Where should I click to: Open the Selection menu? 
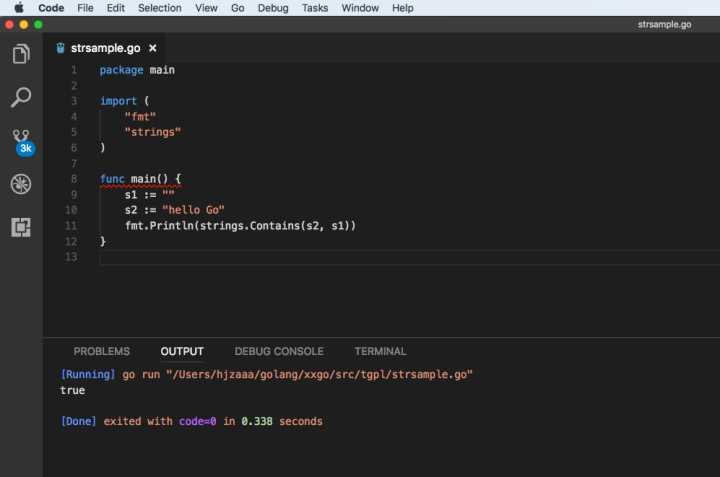click(x=160, y=8)
